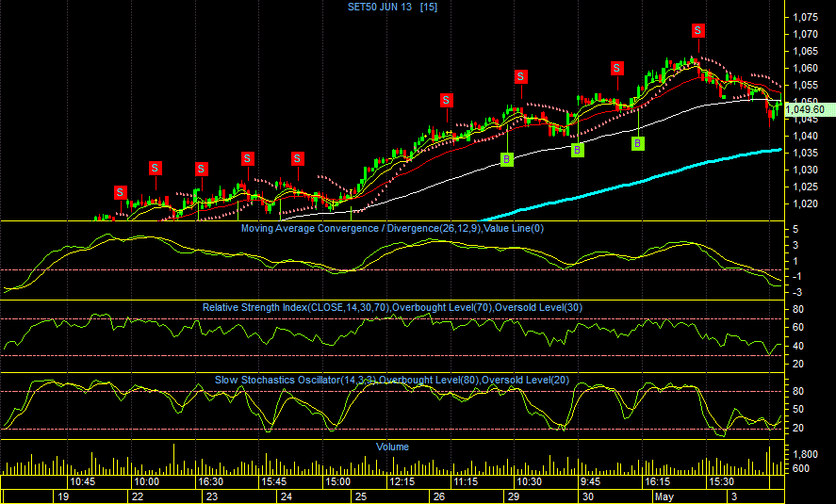This screenshot has width=836, height=504.
Task: Click the SET50 JUN 13 [15] chart title
Action: point(392,7)
